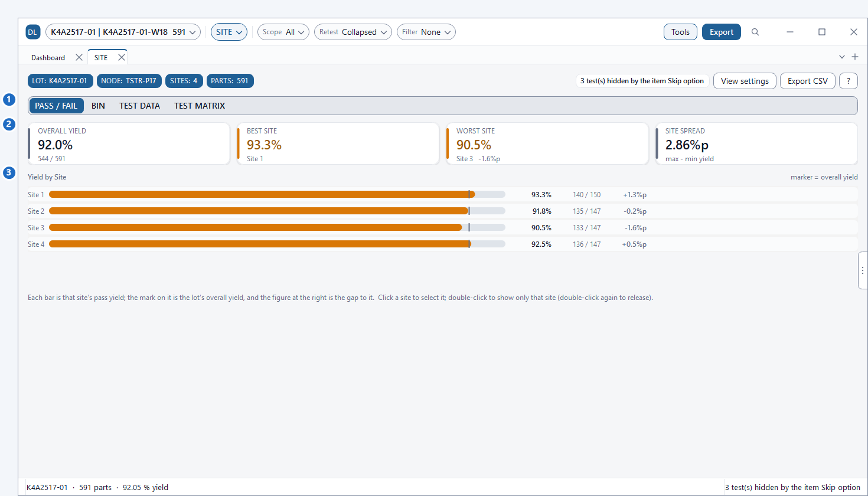The width and height of the screenshot is (868, 496).
Task: Click status bar 92.05 % yield text
Action: pyautogui.click(x=145, y=487)
